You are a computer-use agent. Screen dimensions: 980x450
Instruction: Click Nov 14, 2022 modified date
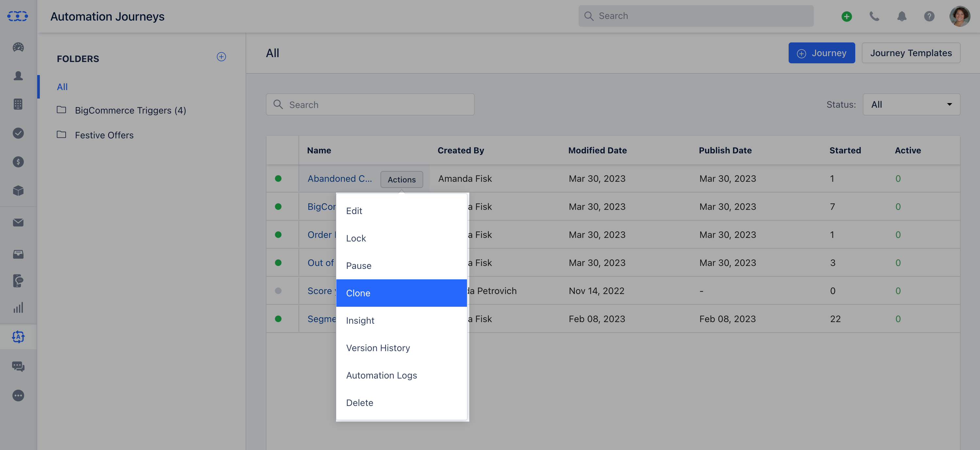point(596,291)
